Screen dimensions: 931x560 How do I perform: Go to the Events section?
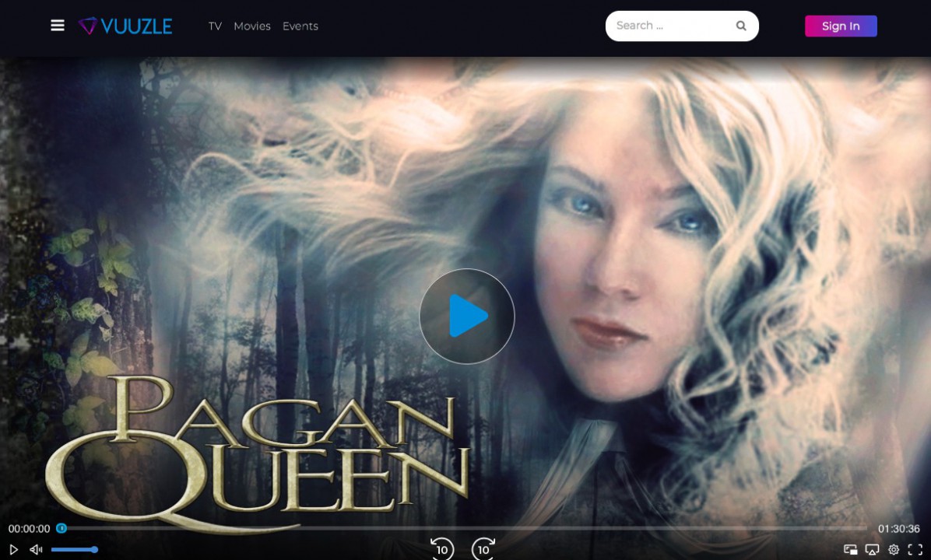300,26
